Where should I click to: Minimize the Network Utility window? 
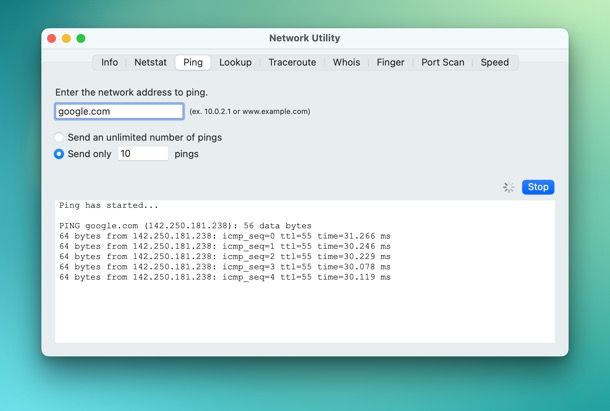pos(66,39)
